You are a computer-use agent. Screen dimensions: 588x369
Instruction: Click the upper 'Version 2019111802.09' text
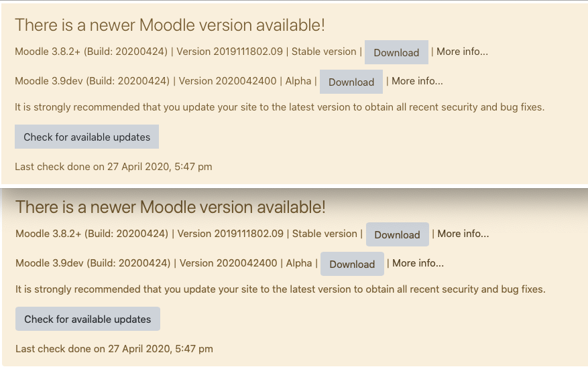229,52
